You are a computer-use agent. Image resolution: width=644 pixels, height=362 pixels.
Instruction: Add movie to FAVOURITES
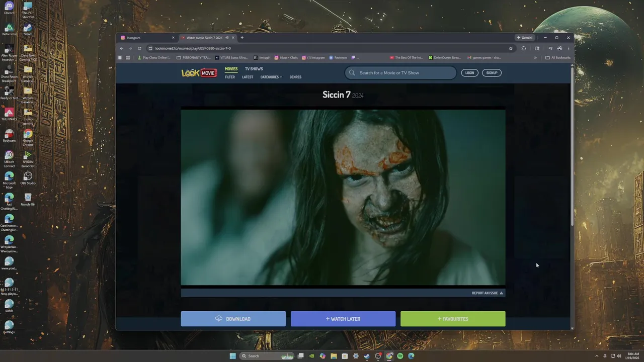coord(453,319)
